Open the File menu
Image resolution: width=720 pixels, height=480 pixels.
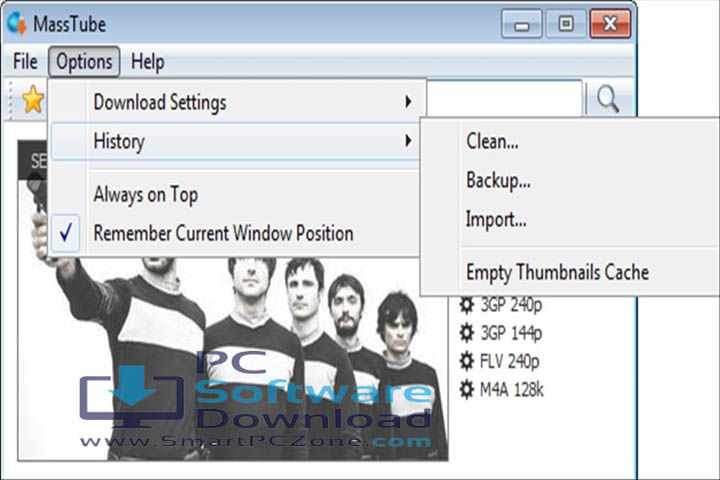[25, 62]
